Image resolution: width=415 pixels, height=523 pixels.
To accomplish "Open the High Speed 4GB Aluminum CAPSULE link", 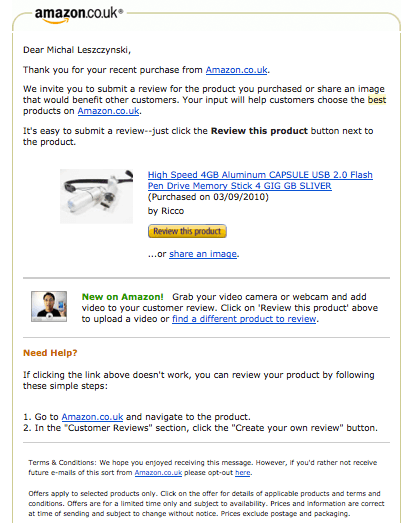I will point(260,180).
